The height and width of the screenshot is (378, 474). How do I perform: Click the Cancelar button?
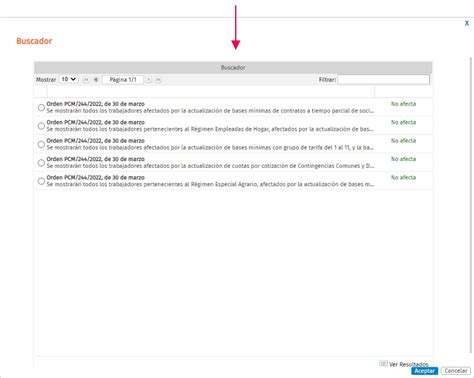pyautogui.click(x=456, y=371)
